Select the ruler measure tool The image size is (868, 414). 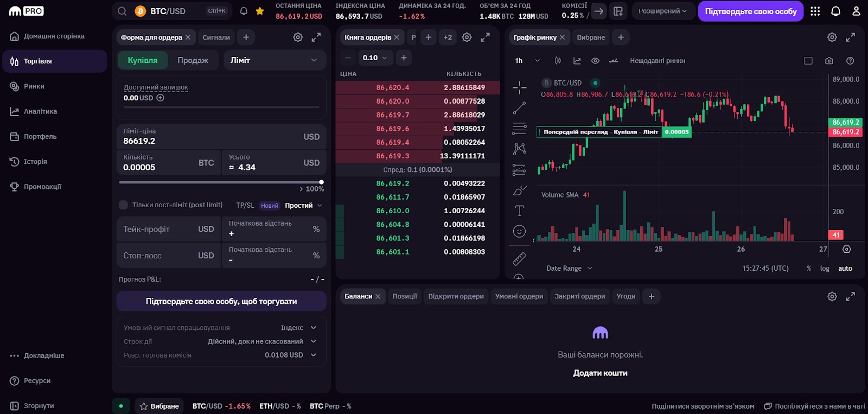tap(519, 259)
